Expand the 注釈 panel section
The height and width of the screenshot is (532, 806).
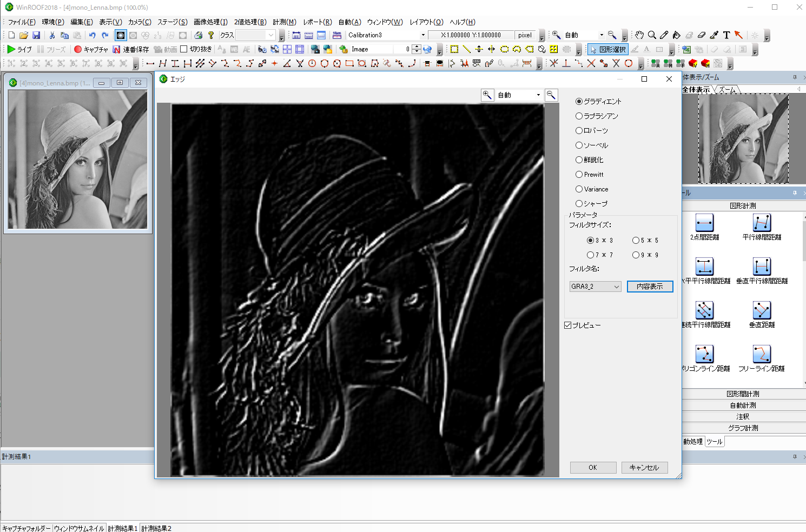click(743, 416)
